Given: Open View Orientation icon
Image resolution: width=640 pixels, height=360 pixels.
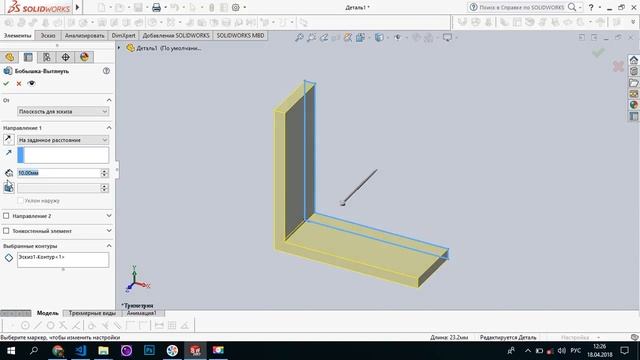Looking at the screenshot, I should pyautogui.click(x=360, y=38).
